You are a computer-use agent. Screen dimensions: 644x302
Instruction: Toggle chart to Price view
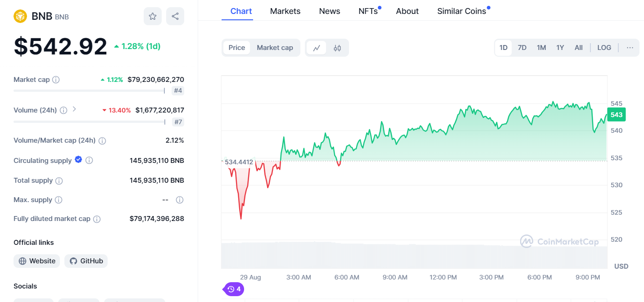tap(237, 48)
